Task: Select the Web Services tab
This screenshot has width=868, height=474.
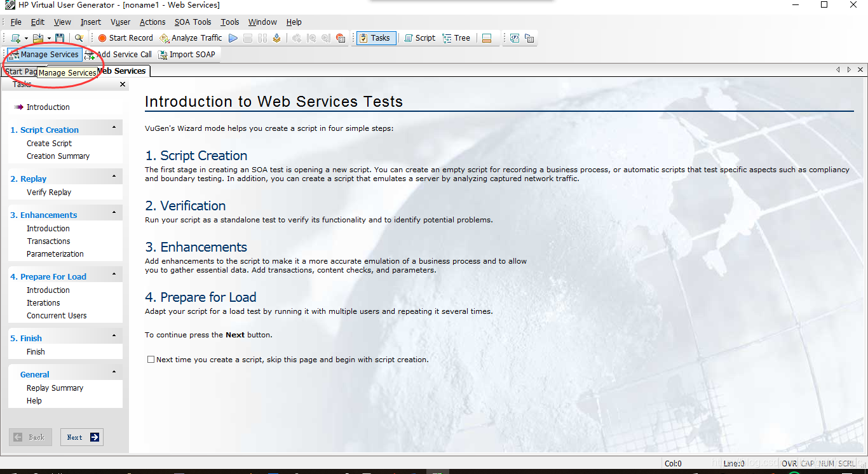Action: 122,71
